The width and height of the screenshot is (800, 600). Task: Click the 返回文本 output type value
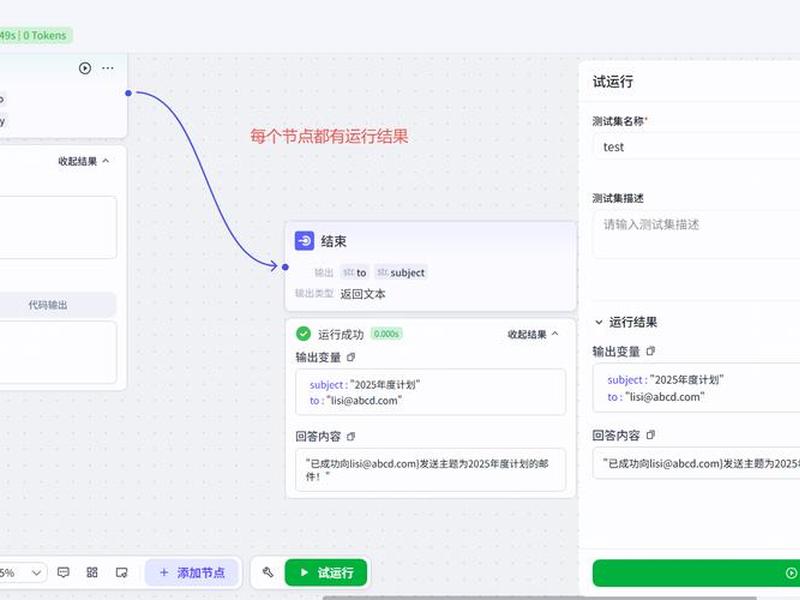(x=363, y=294)
